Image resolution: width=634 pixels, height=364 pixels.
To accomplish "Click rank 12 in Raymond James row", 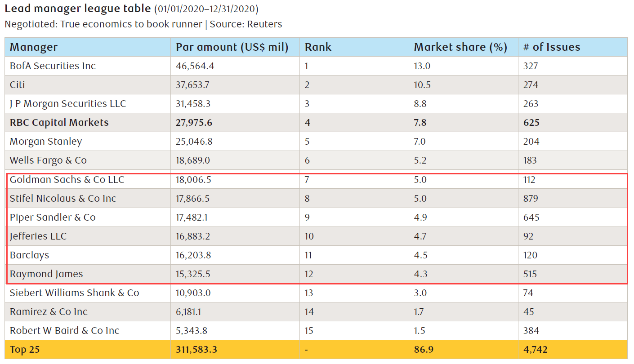I will (x=309, y=274).
